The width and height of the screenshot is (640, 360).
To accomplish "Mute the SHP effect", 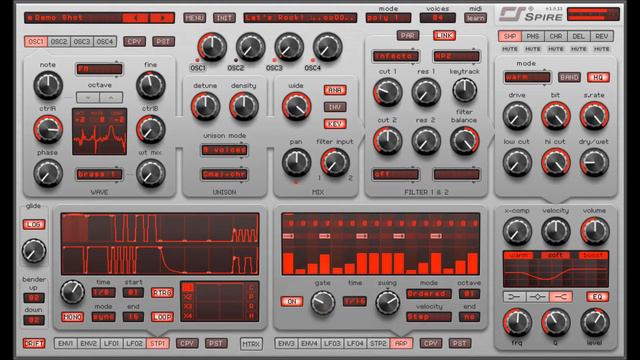I will click(510, 49).
